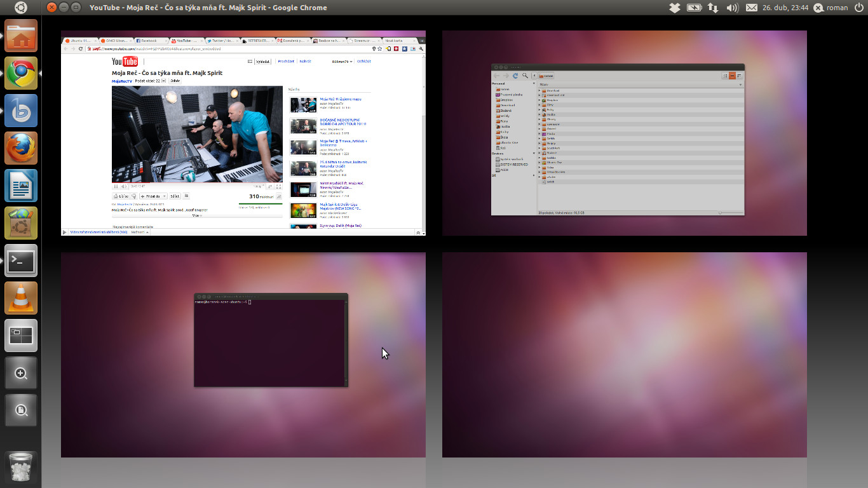This screenshot has height=488, width=868.
Task: Open the Applications lens magnifier icon
Action: point(21,373)
